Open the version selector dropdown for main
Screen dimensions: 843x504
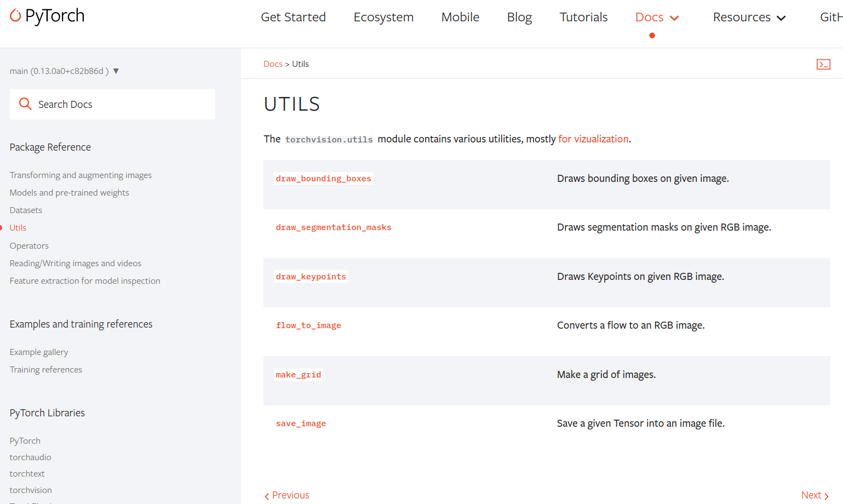coord(116,70)
